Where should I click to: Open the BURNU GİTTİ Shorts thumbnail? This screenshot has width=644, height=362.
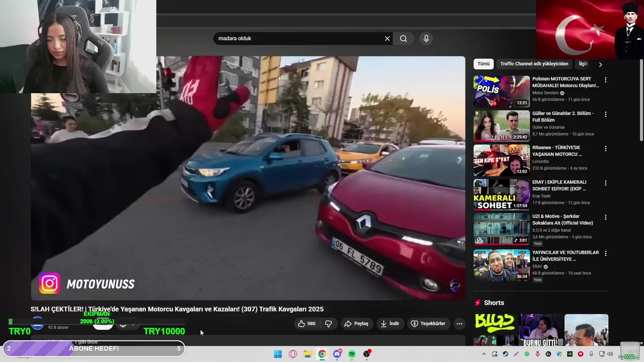pyautogui.click(x=541, y=330)
